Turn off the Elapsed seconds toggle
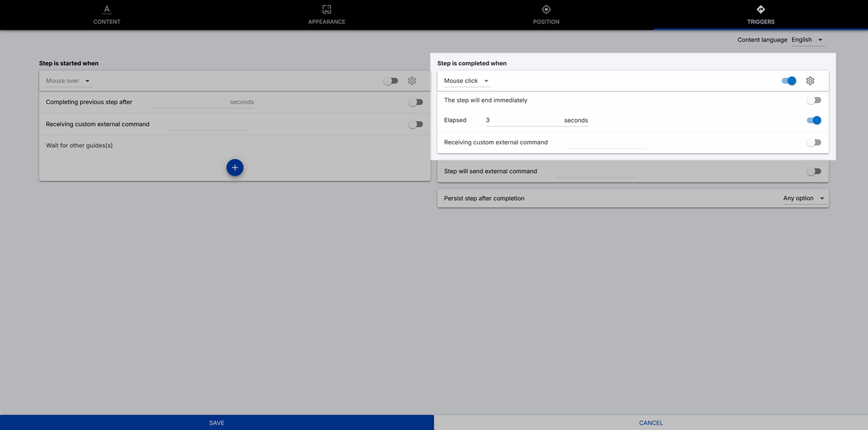This screenshot has height=430, width=868. [814, 120]
